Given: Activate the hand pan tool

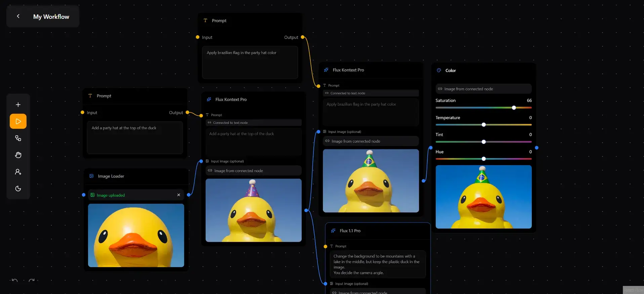Looking at the screenshot, I should (x=18, y=155).
